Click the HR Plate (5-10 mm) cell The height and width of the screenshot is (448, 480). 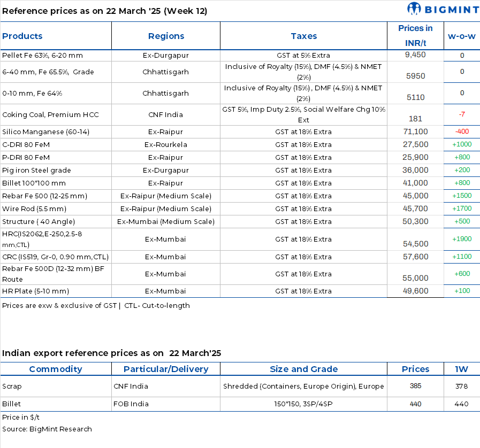pos(35,291)
